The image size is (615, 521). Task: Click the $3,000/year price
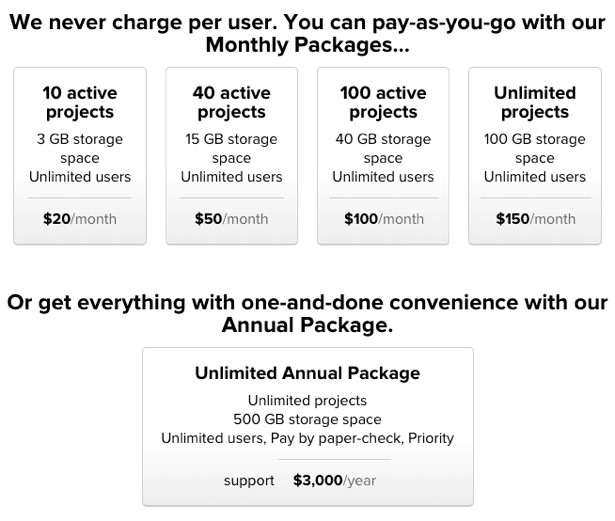click(x=334, y=481)
